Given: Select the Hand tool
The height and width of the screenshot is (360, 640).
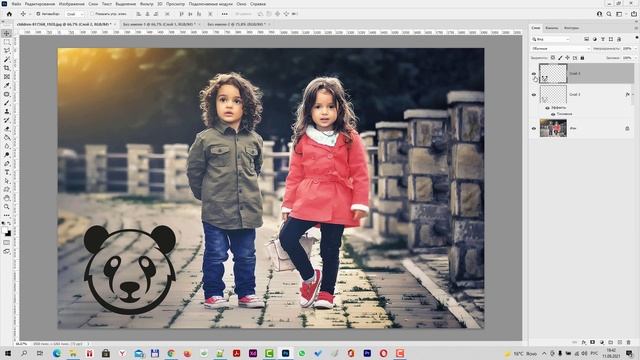Looking at the screenshot, I should [x=7, y=198].
